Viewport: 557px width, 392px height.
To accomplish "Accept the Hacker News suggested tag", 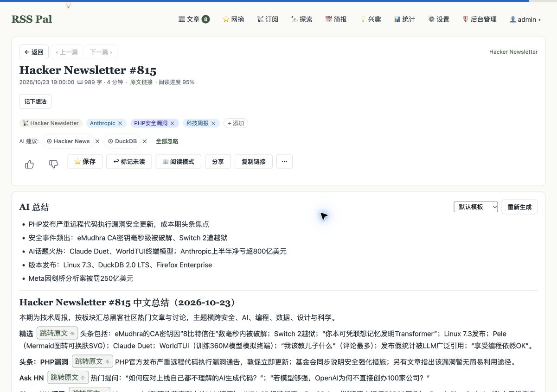I will pos(68,141).
